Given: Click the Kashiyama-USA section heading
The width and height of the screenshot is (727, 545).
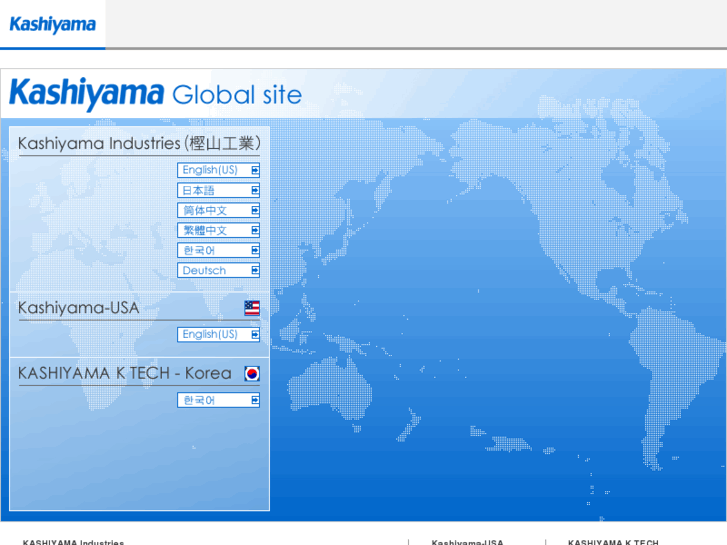Looking at the screenshot, I should click(x=78, y=308).
